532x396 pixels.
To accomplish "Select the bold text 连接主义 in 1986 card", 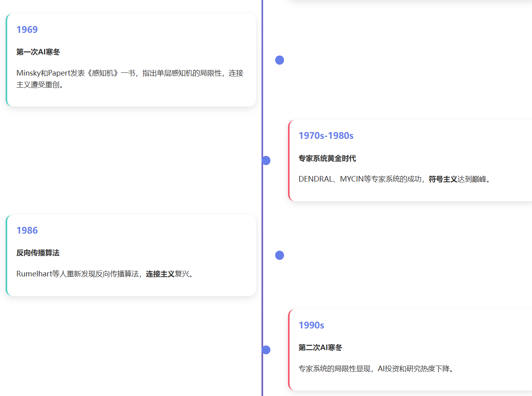I will coord(160,274).
